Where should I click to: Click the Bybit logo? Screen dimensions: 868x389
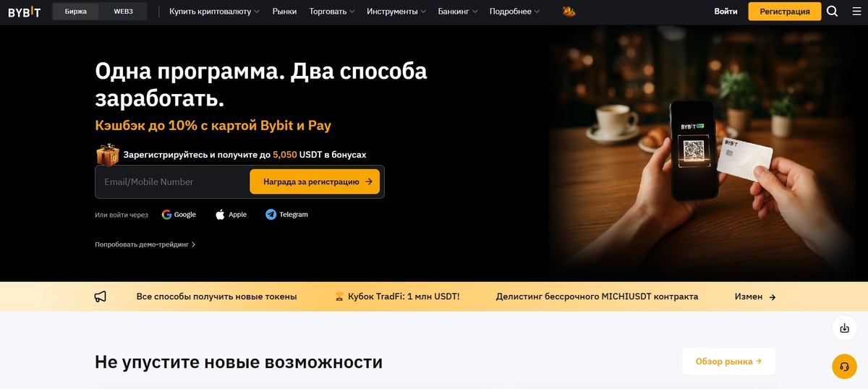[x=24, y=12]
